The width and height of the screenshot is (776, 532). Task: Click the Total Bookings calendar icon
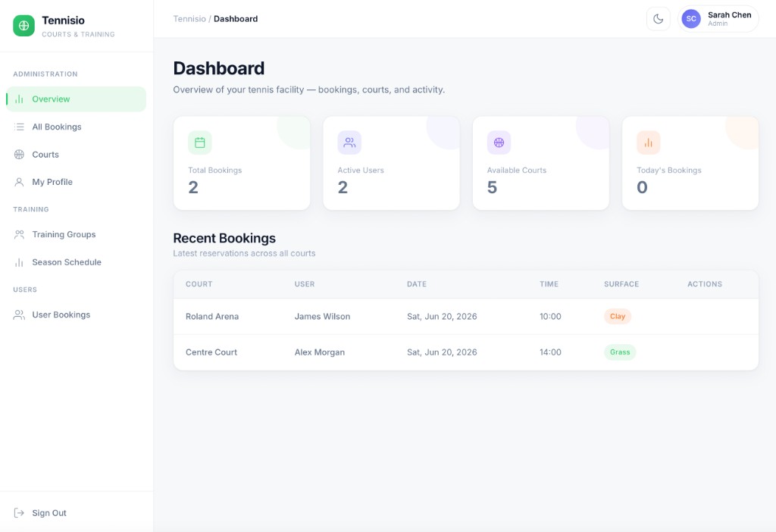tap(200, 142)
